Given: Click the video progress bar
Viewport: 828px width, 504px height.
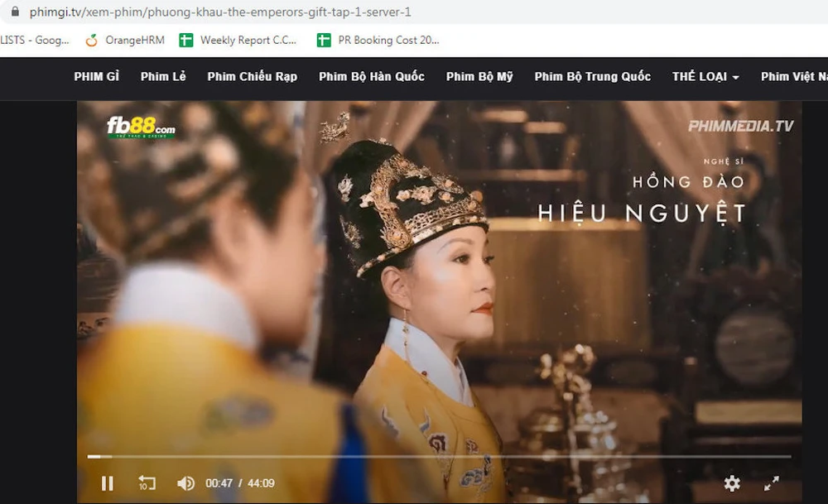Looking at the screenshot, I should pyautogui.click(x=439, y=457).
